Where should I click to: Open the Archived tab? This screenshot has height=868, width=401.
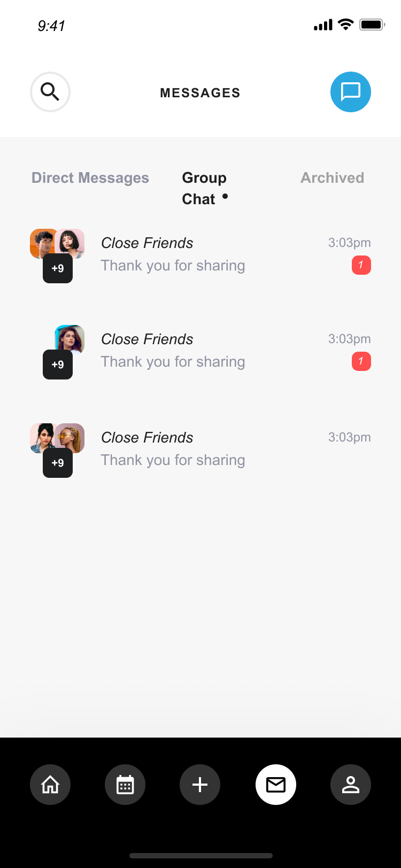332,178
